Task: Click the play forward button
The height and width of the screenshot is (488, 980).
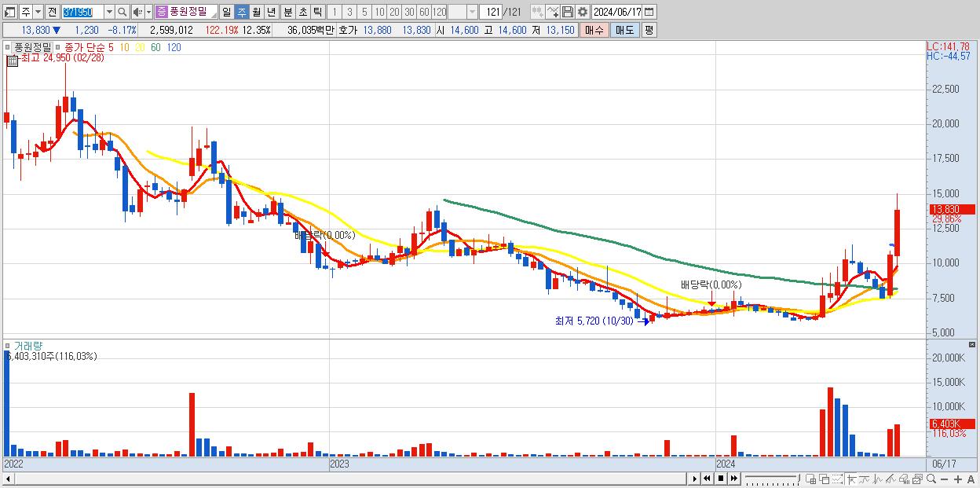Action: 695,479
